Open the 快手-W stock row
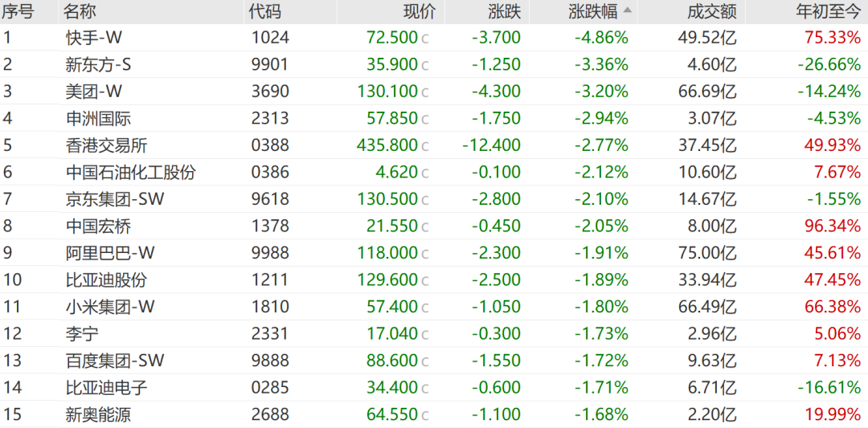Image resolution: width=868 pixels, height=428 pixels. [94, 37]
